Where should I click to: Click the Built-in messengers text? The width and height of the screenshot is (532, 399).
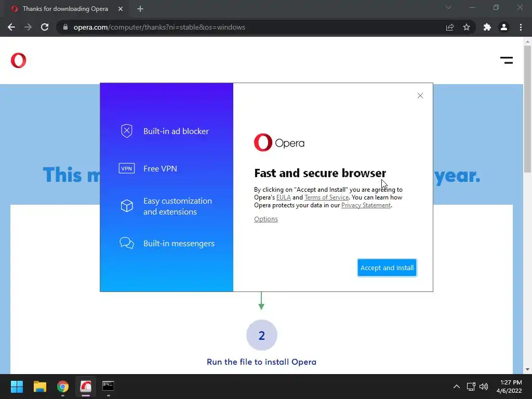tap(179, 244)
